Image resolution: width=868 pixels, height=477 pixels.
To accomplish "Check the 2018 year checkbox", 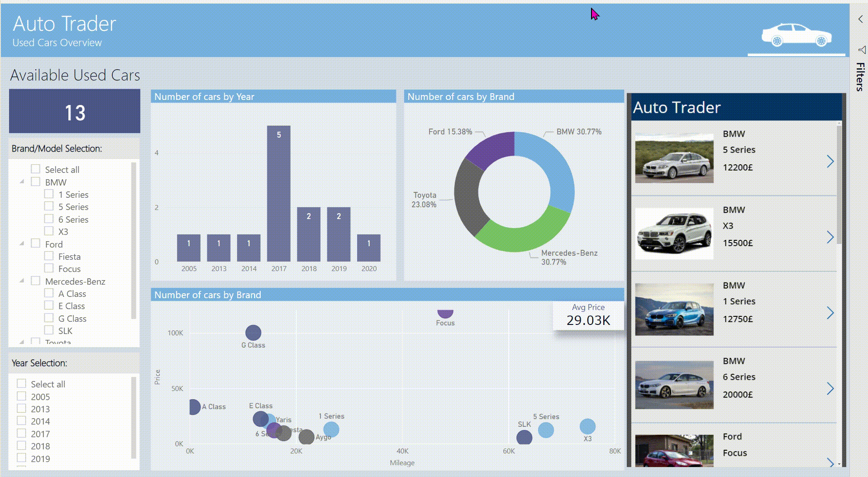I will pos(21,445).
